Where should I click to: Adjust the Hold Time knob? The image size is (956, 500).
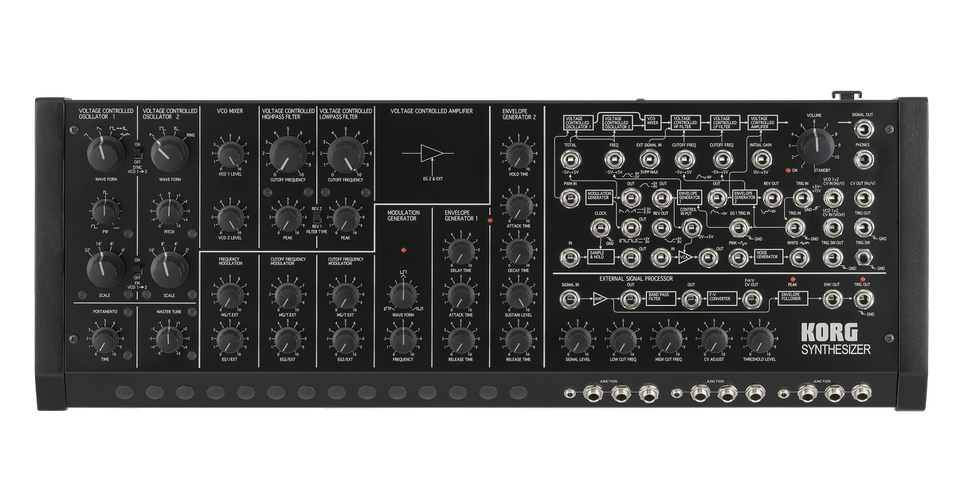(518, 154)
